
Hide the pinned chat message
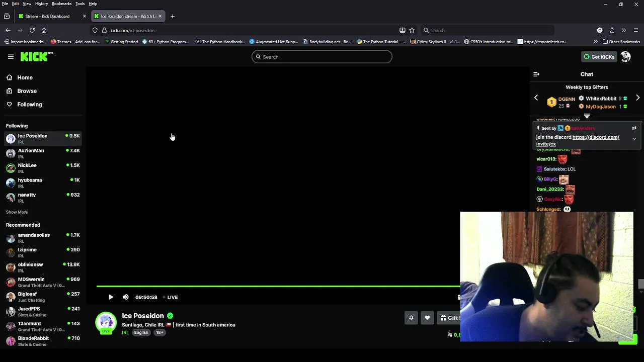click(634, 128)
